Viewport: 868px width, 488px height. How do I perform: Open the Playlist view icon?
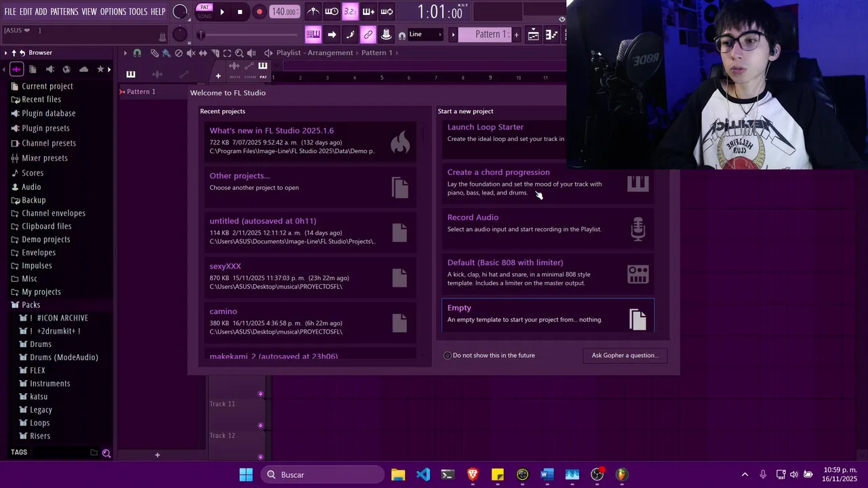pyautogui.click(x=534, y=35)
